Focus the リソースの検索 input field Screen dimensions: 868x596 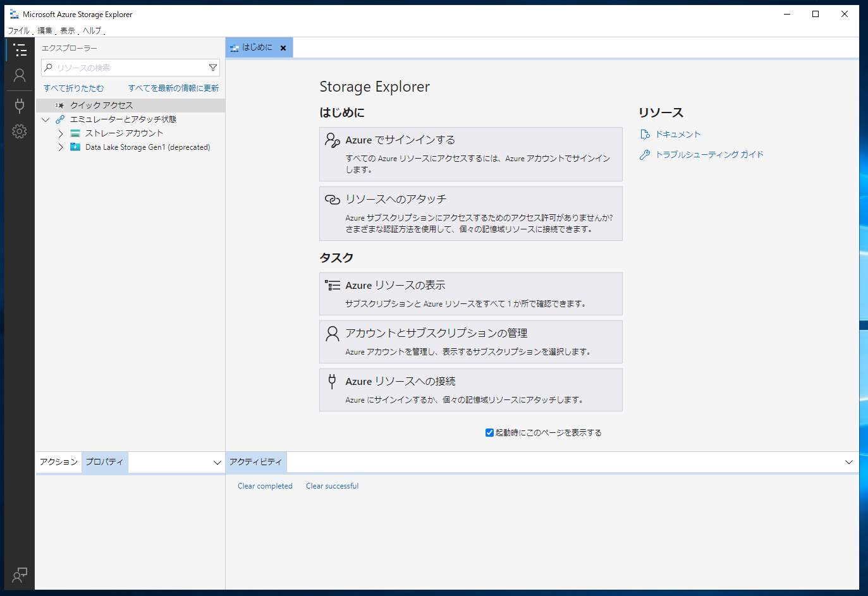tap(130, 68)
